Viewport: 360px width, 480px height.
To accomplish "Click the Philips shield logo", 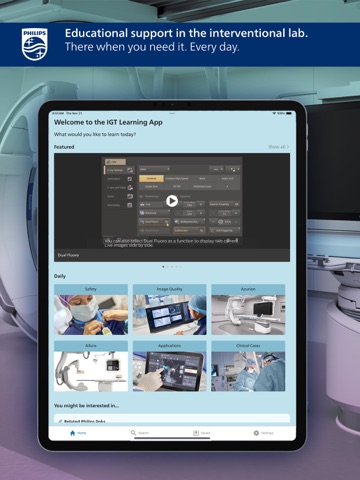I will coord(35,44).
